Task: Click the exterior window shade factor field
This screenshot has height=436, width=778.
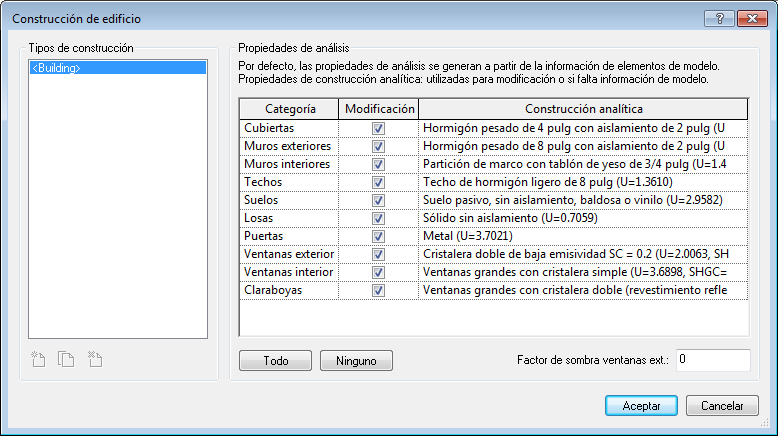Action: pyautogui.click(x=713, y=360)
